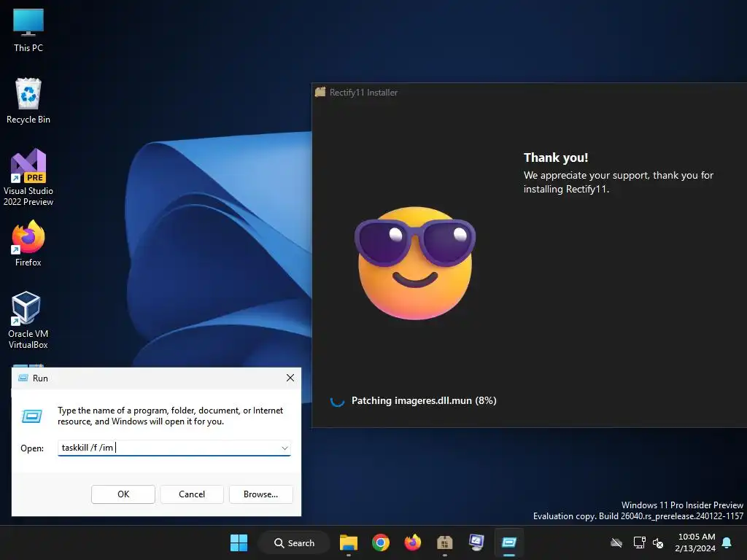Open File Explorer from the taskbar

[349, 542]
